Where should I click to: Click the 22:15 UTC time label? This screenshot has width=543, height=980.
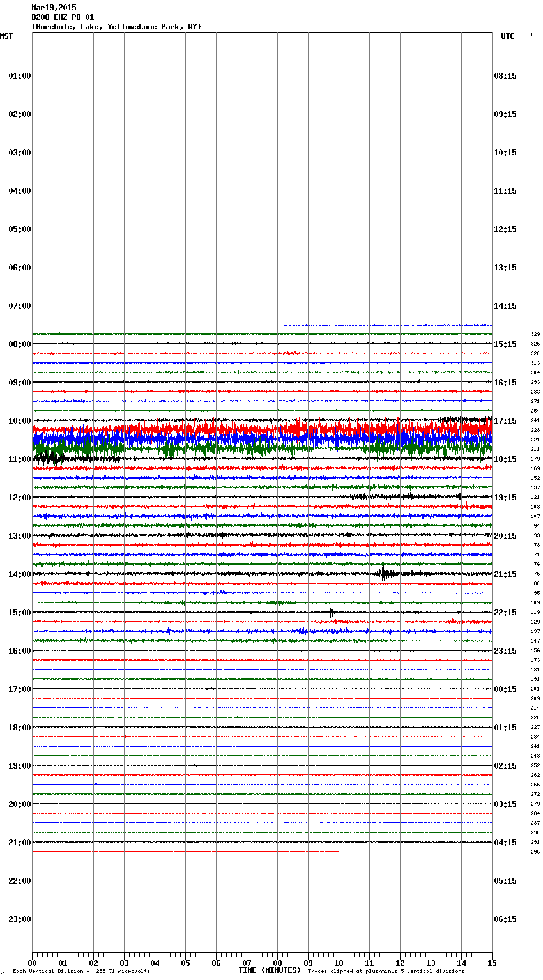point(505,613)
